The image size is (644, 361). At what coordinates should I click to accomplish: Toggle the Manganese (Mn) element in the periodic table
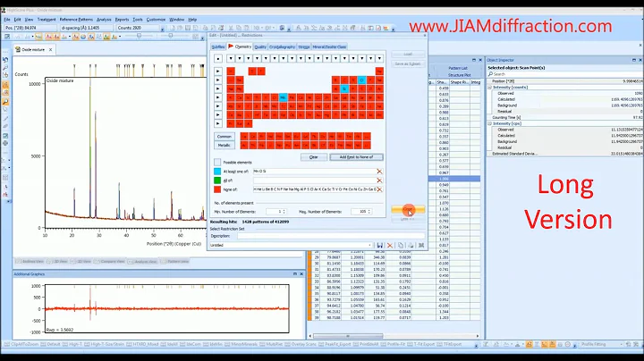click(283, 97)
